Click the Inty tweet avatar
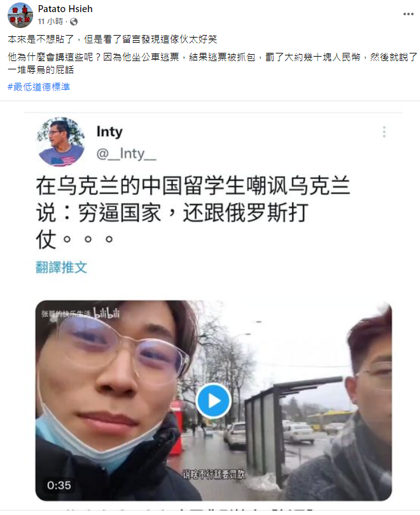 coord(61,142)
